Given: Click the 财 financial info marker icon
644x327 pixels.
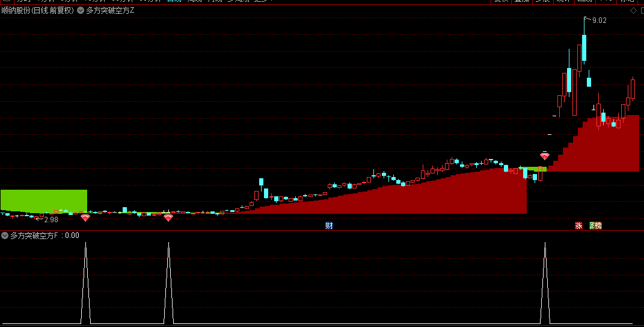Looking at the screenshot, I should (329, 225).
